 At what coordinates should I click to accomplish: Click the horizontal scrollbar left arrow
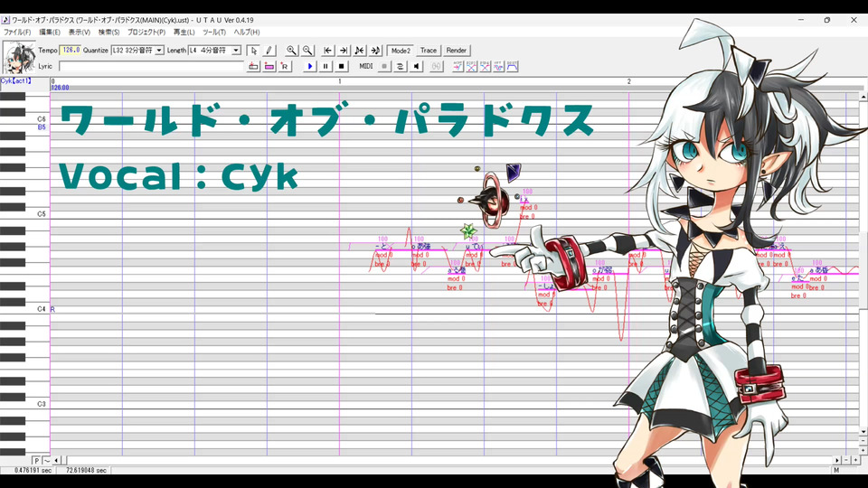56,460
